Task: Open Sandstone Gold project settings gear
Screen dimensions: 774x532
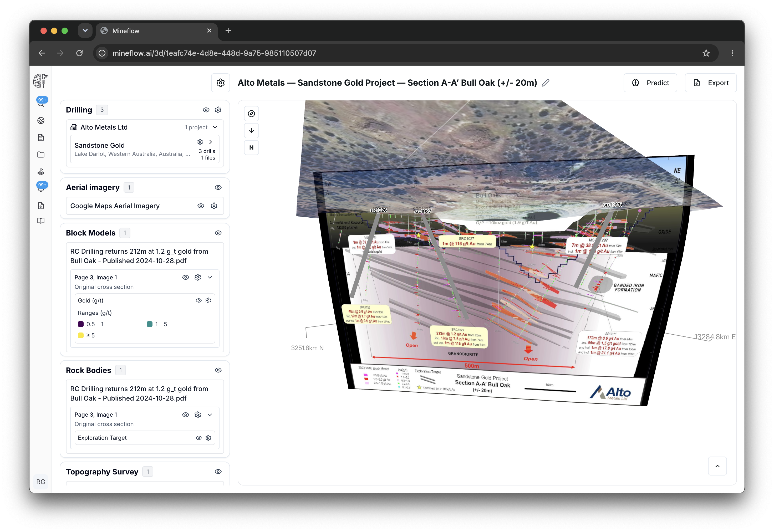Action: tap(200, 142)
